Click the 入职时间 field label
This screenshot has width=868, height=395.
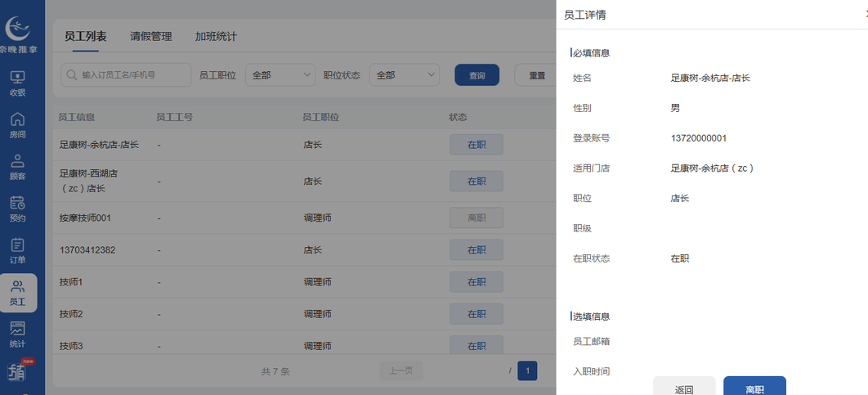click(x=591, y=372)
